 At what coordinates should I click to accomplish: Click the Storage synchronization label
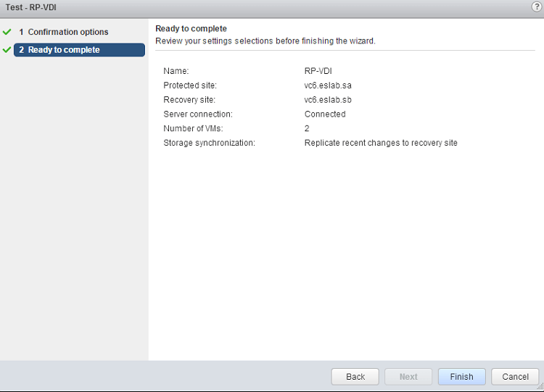[x=209, y=143]
